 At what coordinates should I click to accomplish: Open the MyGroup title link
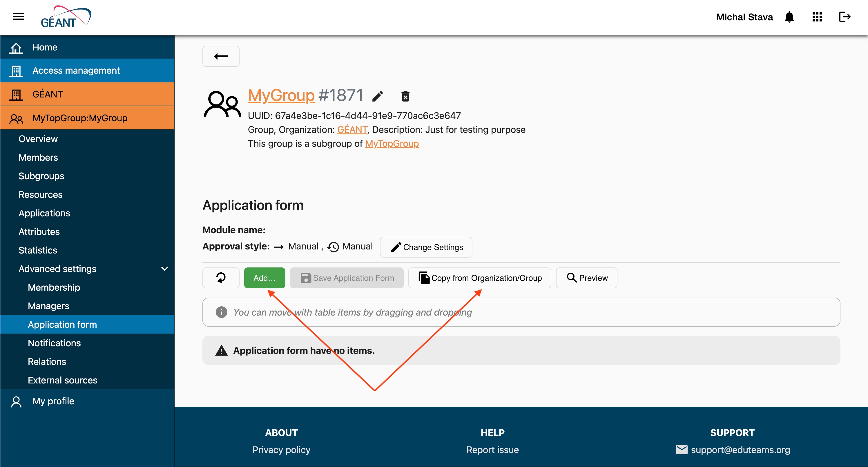tap(281, 95)
